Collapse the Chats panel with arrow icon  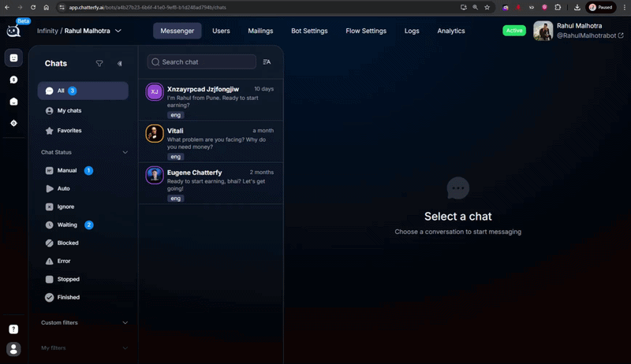point(120,64)
